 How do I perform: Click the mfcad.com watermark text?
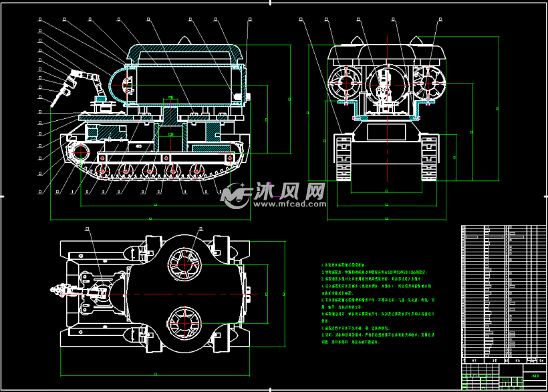point(288,204)
